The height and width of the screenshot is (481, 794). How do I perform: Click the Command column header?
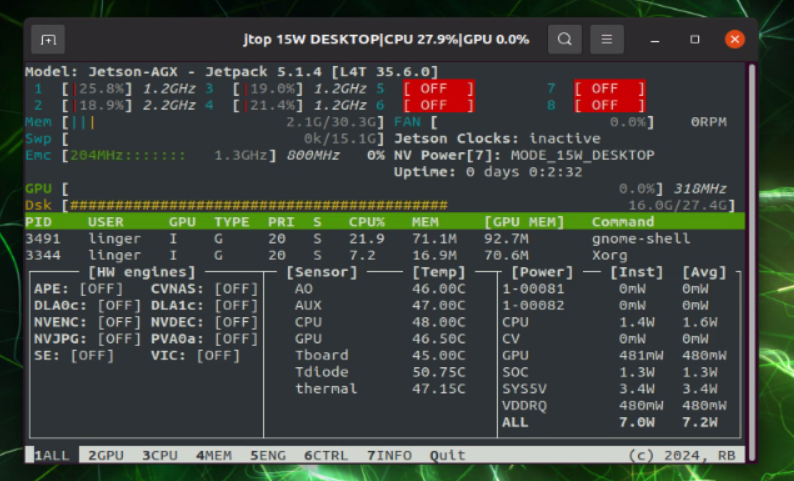click(623, 222)
